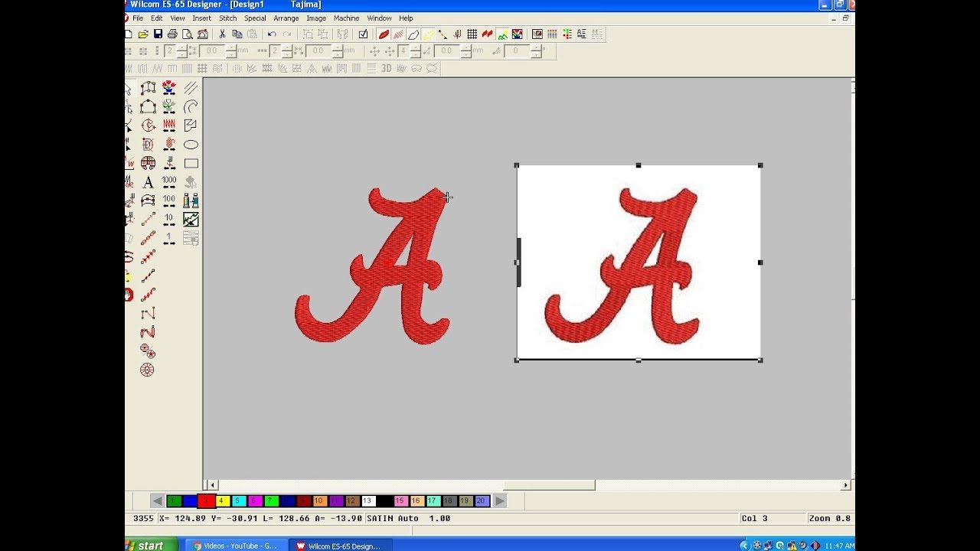The width and height of the screenshot is (980, 551).
Task: Click the Col 3 status field
Action: (x=754, y=518)
